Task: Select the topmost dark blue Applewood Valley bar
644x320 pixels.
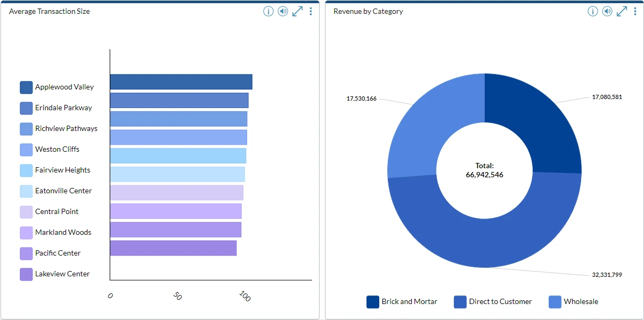Action: 181,82
